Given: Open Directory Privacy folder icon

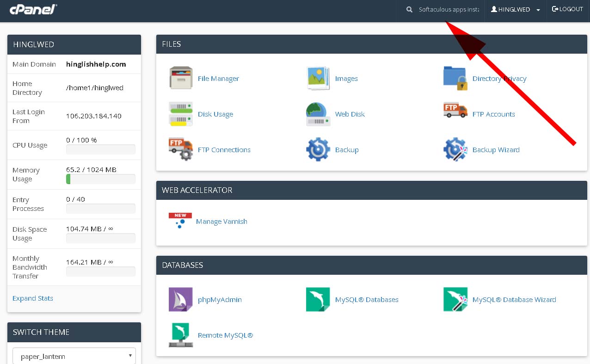Looking at the screenshot, I should 455,78.
